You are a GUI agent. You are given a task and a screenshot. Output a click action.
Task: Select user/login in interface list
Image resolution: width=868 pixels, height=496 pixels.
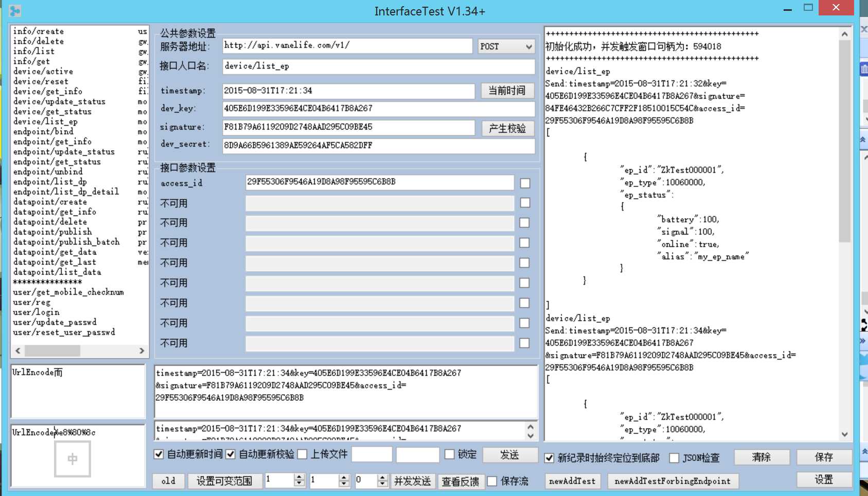coord(36,312)
